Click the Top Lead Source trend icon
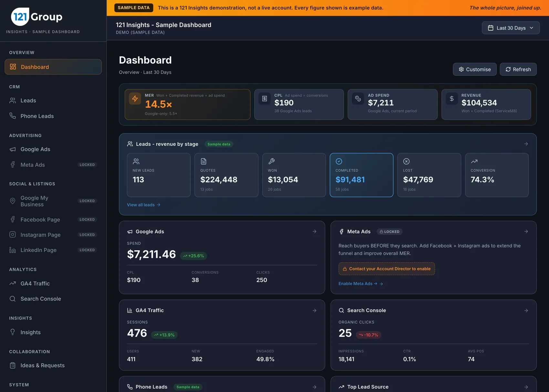Viewport: 549px width, 392px height. click(341, 387)
